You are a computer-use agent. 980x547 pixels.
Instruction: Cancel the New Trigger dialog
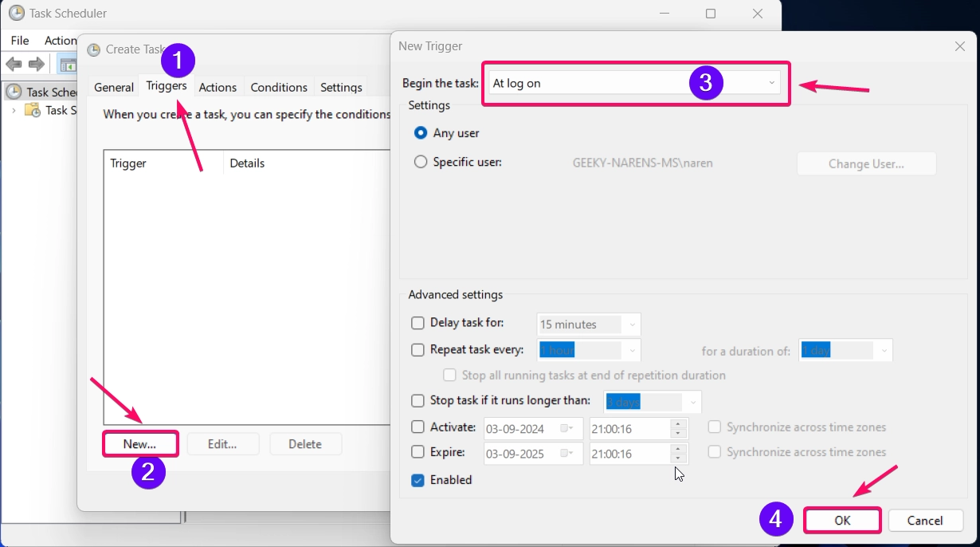pyautogui.click(x=925, y=521)
